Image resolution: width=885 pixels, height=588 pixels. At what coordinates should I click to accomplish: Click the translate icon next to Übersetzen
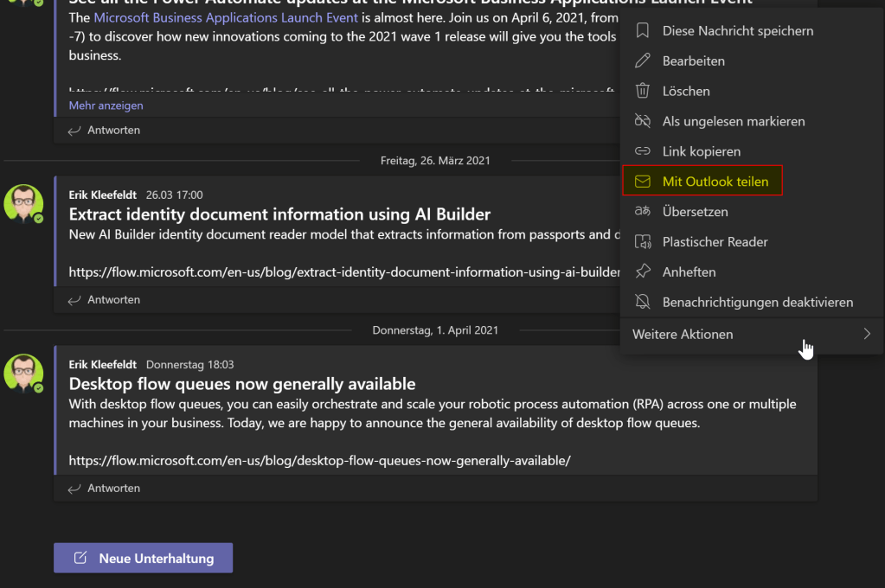click(x=642, y=212)
